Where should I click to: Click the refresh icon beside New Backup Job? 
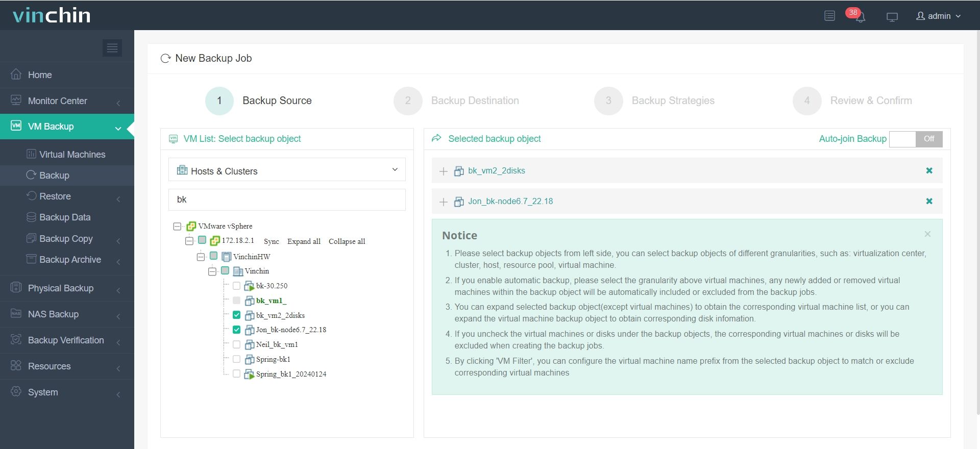(165, 59)
